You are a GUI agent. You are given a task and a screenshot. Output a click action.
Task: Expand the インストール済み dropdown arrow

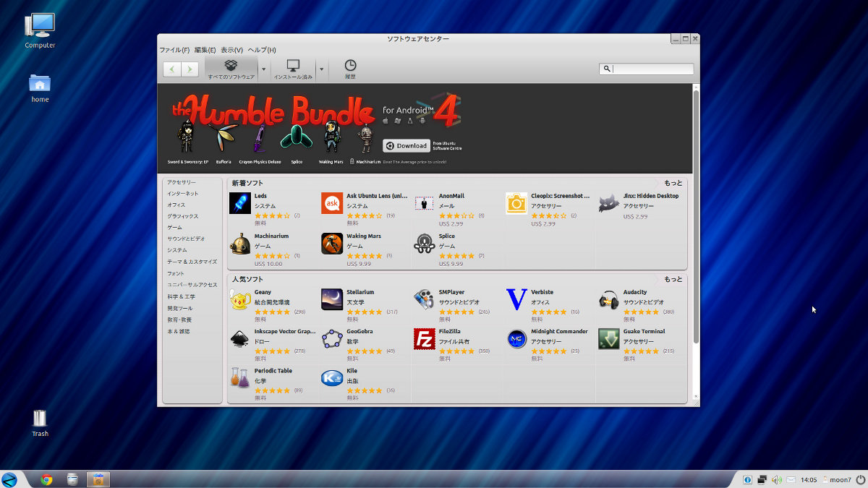click(x=321, y=69)
